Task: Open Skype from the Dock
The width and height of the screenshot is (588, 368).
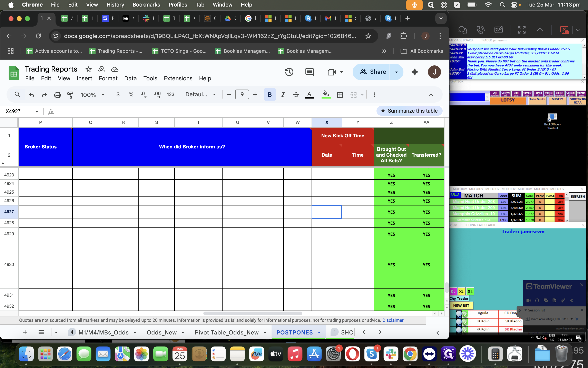Action: 372,354
